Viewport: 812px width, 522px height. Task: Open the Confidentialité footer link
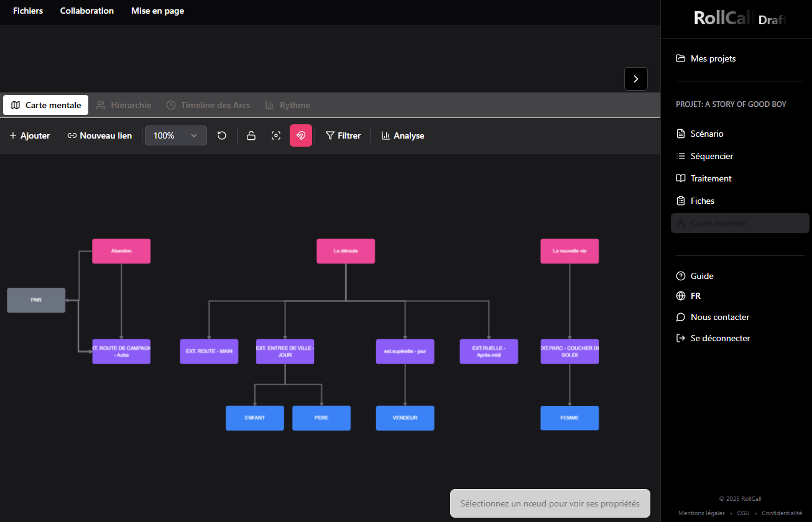pos(782,513)
